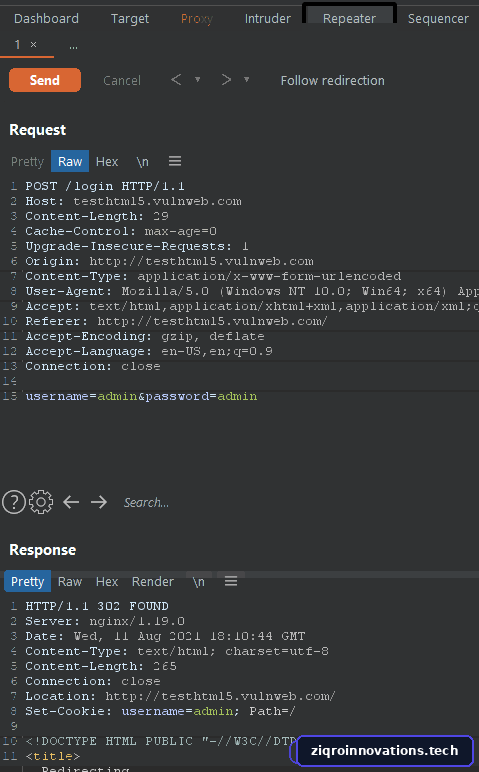
Task: Go forward in request history
Action: [226, 80]
